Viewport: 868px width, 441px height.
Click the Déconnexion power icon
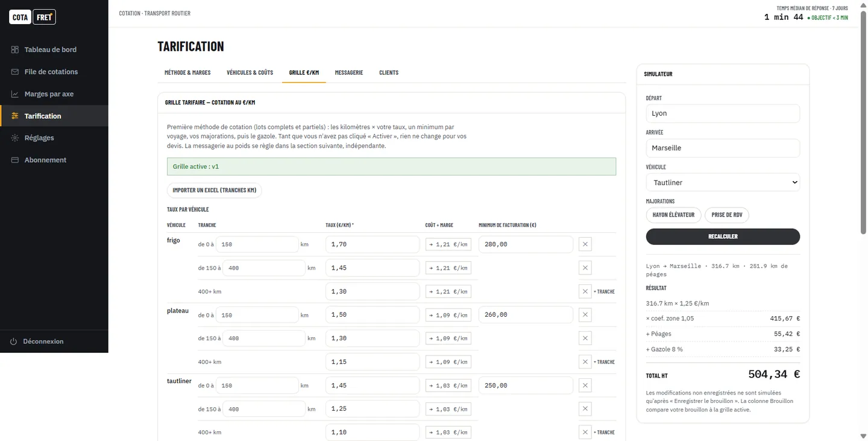(14, 341)
